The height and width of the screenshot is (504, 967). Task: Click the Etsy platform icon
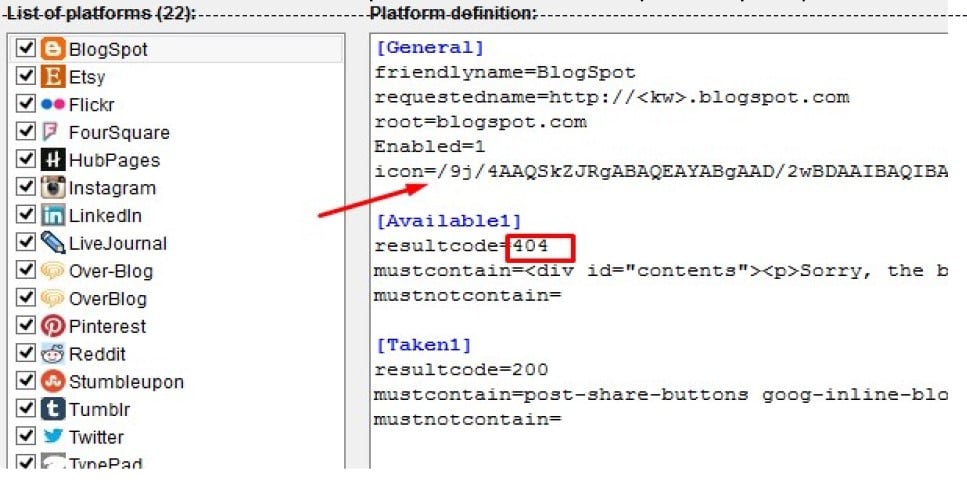(x=52, y=76)
